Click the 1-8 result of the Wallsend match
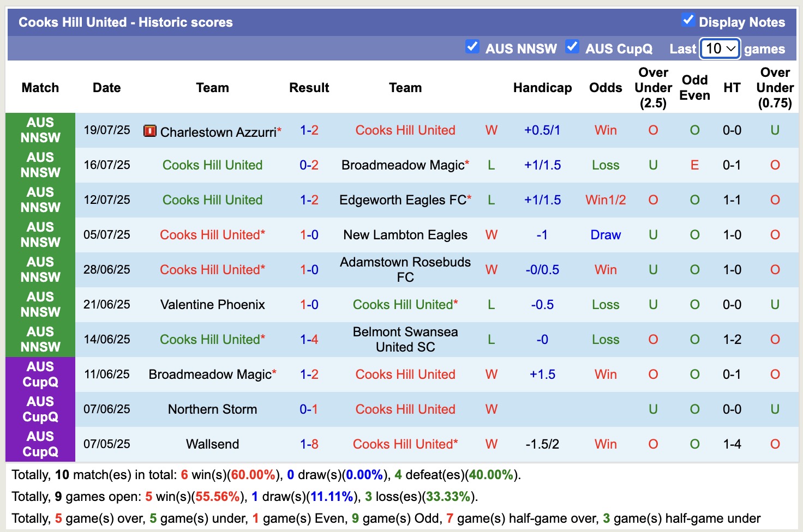The width and height of the screenshot is (803, 532). pyautogui.click(x=309, y=444)
